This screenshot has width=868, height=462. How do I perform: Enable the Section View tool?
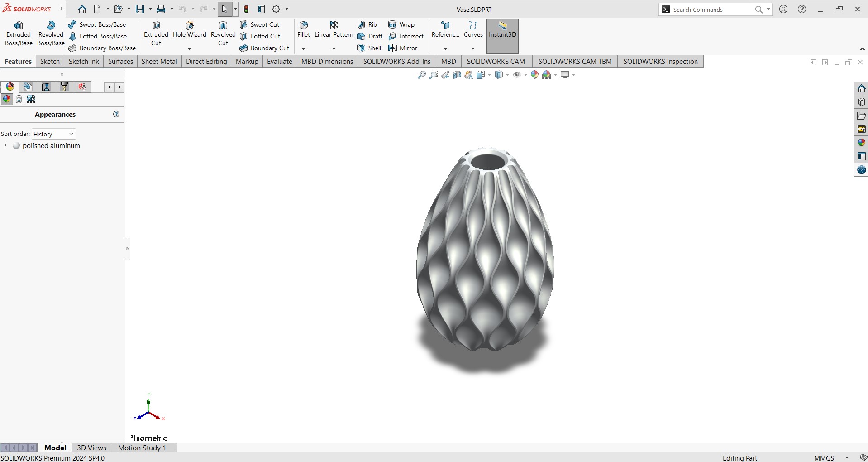(457, 75)
